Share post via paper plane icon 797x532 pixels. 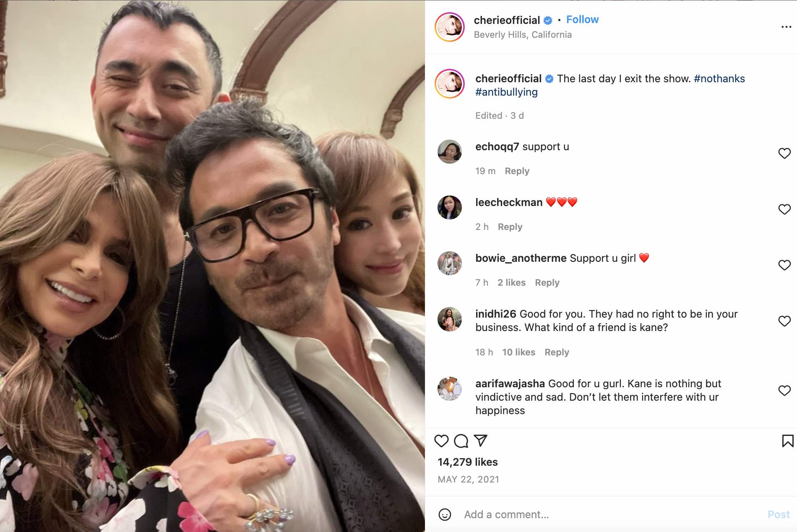pyautogui.click(x=480, y=441)
